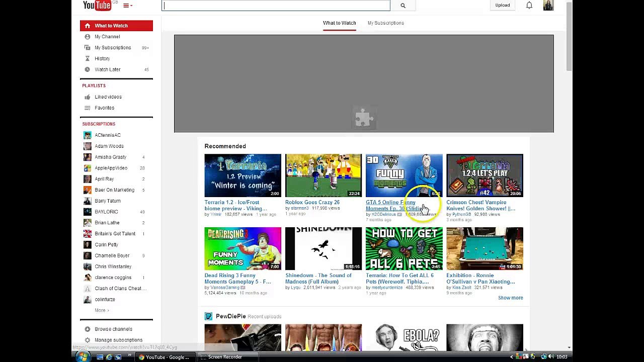
Task: Click the blocked plugin puzzle-piece placeholder
Action: tap(364, 119)
